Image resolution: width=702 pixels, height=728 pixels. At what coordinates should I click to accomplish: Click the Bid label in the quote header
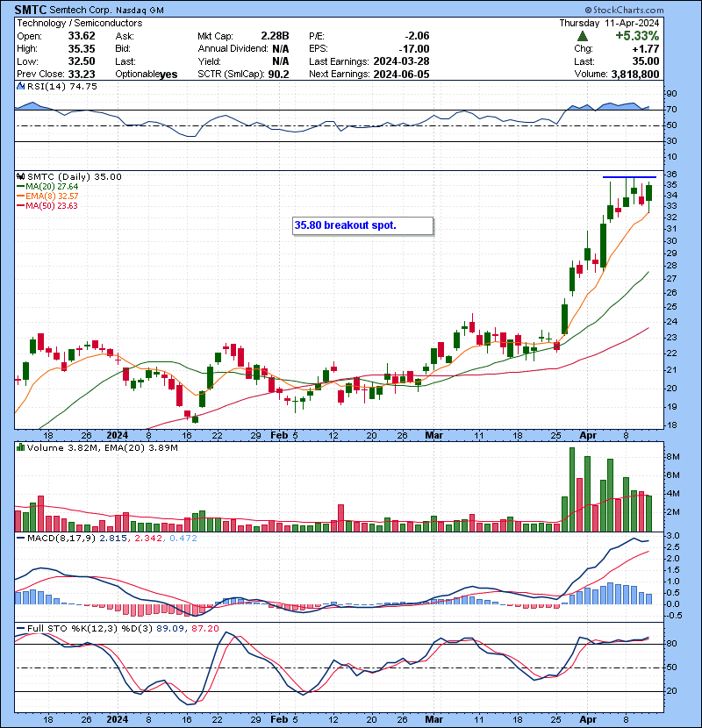point(123,49)
